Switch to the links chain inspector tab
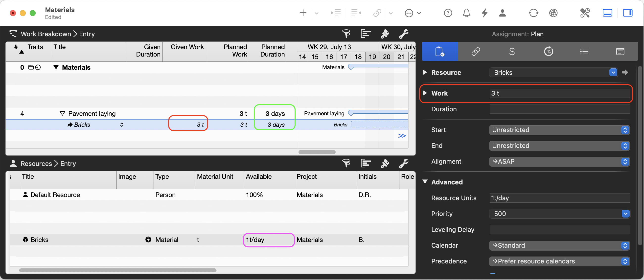This screenshot has height=280, width=644. (476, 52)
